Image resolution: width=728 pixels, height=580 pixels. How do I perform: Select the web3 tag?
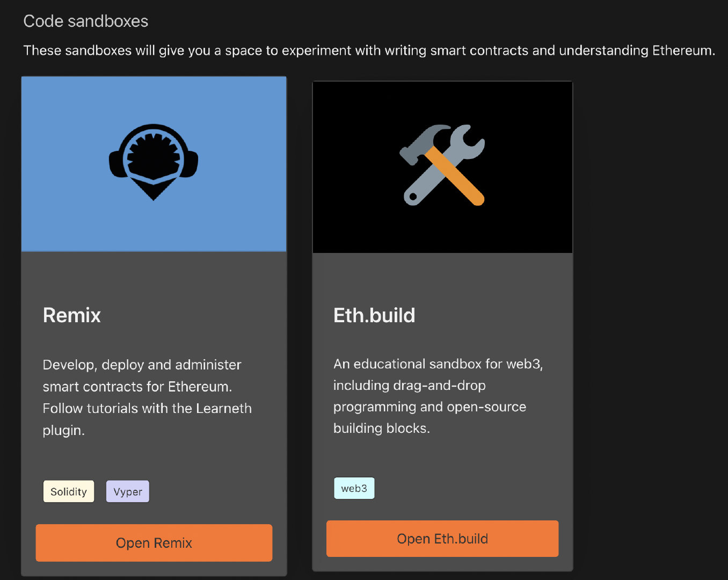tap(354, 488)
